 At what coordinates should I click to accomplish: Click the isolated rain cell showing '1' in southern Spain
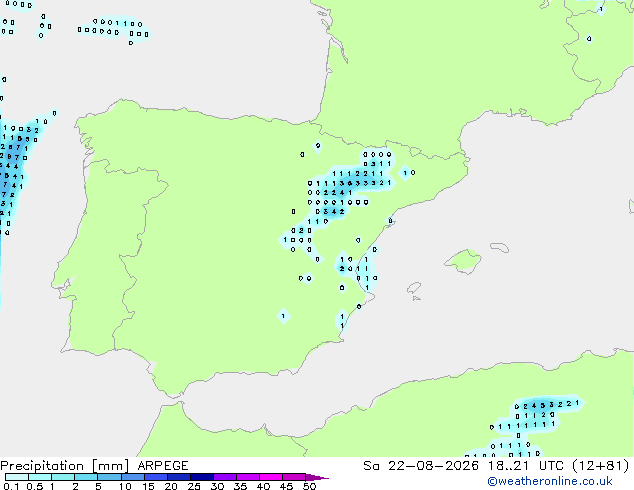click(283, 316)
